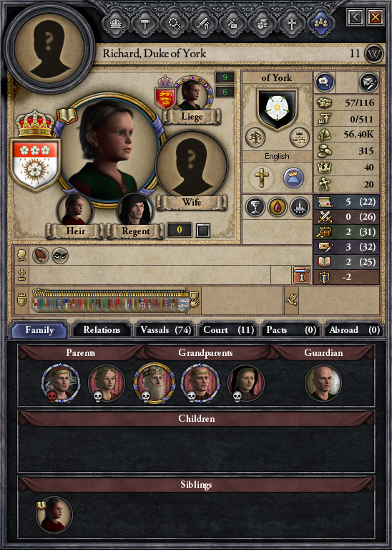Open the Laws gavel icon
Screen dimensions: 392x550
(x=145, y=24)
